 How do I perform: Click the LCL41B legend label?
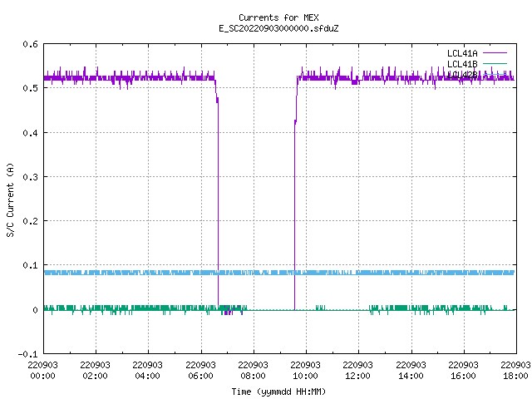click(x=462, y=64)
